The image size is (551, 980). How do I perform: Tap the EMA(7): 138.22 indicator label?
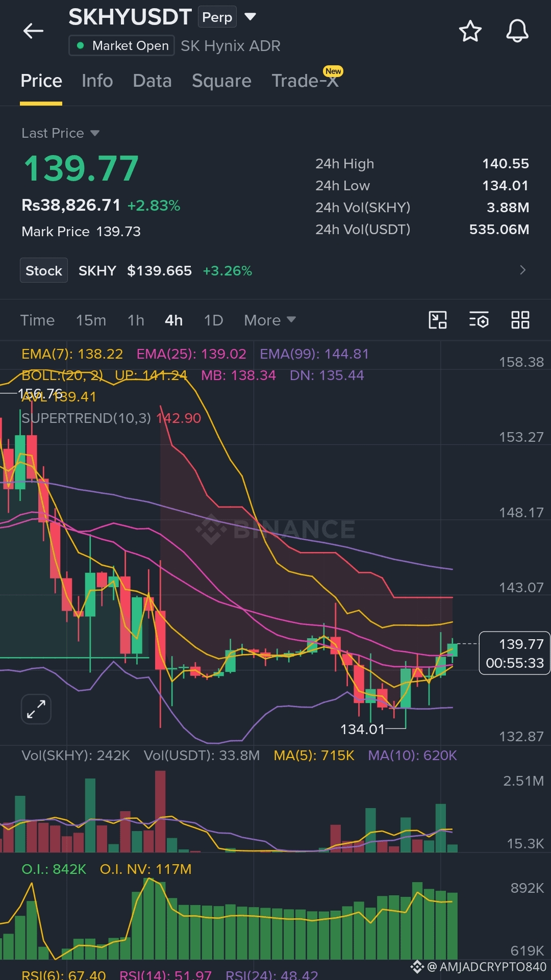[72, 354]
